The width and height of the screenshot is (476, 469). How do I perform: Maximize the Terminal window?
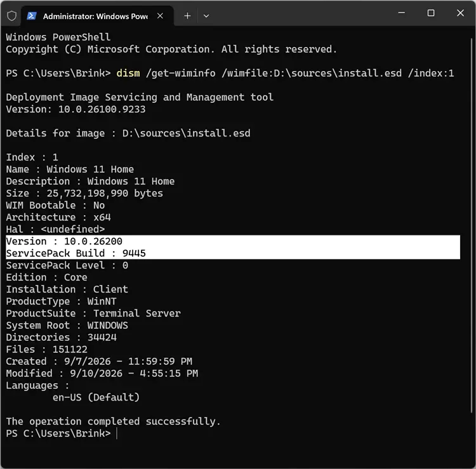click(x=430, y=13)
